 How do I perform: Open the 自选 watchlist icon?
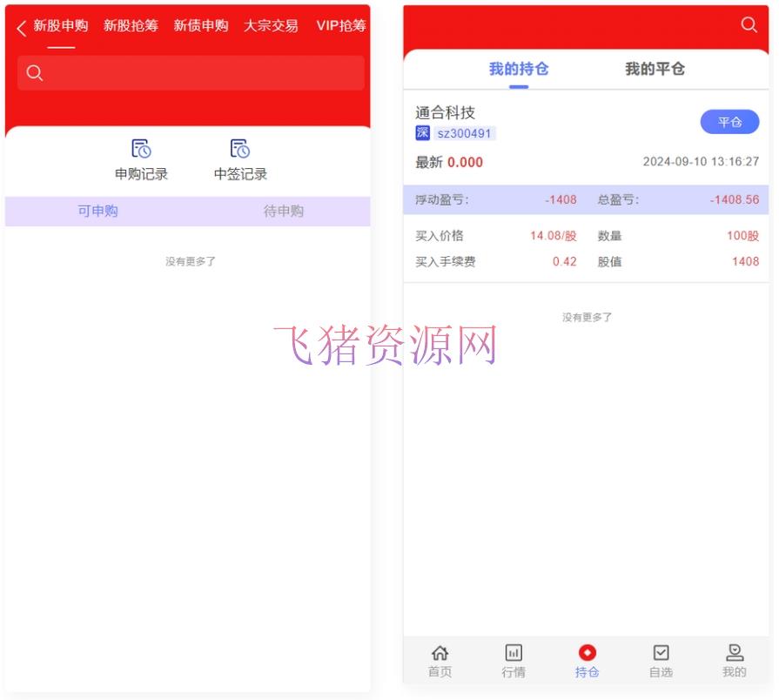click(x=661, y=660)
